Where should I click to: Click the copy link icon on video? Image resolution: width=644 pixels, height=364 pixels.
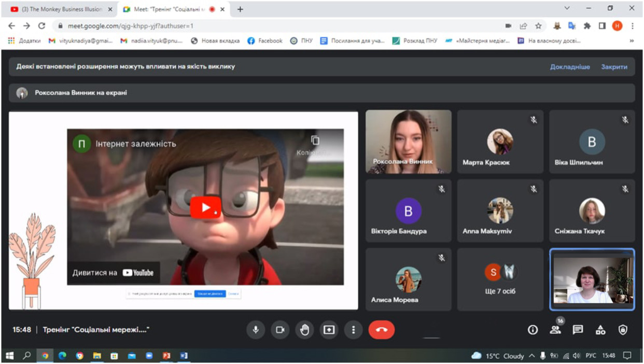pyautogui.click(x=315, y=141)
